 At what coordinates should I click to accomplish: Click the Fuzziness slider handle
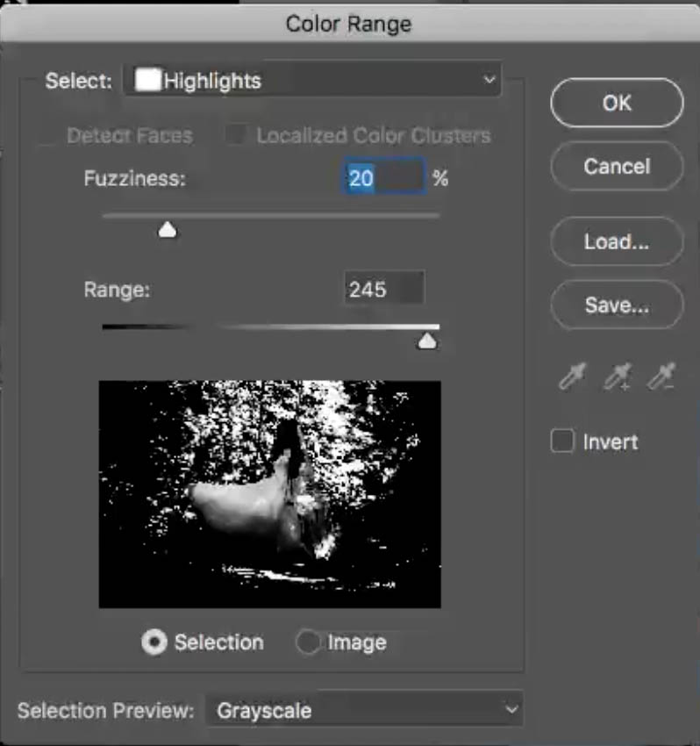click(x=167, y=230)
